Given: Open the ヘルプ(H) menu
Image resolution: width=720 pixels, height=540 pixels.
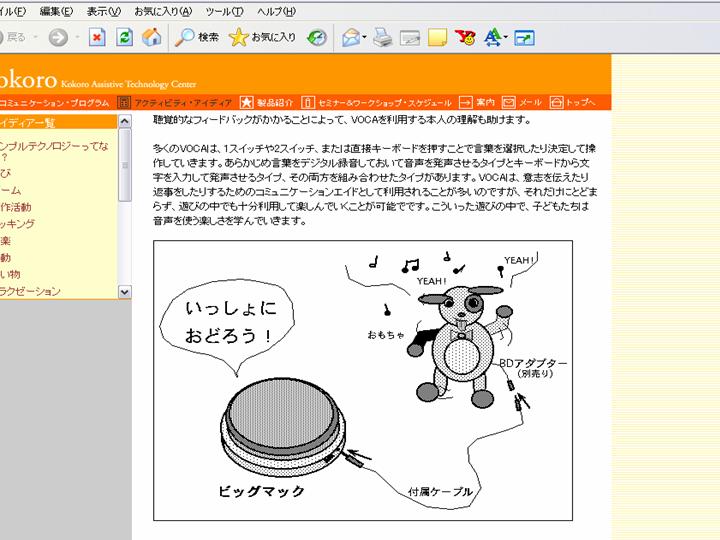Looking at the screenshot, I should pos(276,11).
